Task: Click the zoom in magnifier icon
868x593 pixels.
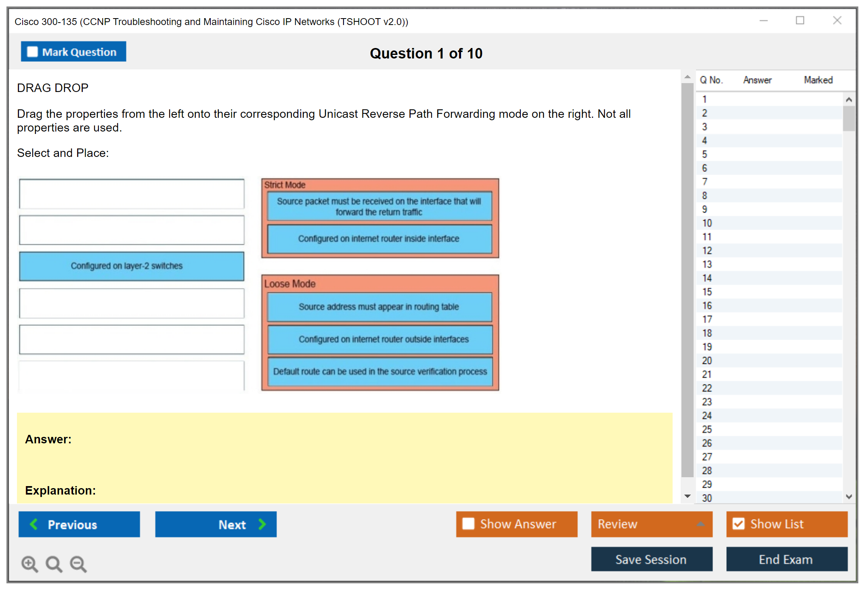Action: point(29,564)
